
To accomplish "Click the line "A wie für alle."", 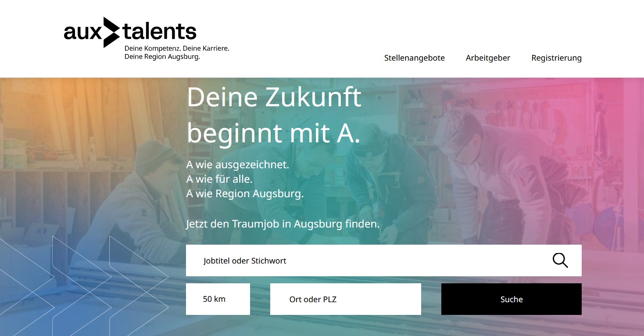I will pyautogui.click(x=219, y=179).
